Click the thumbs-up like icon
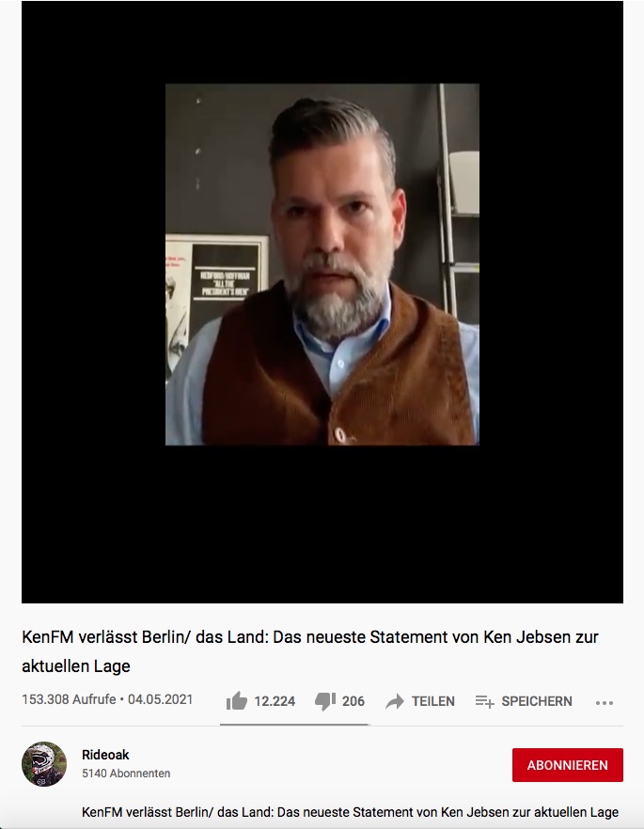The height and width of the screenshot is (829, 644). pyautogui.click(x=236, y=701)
